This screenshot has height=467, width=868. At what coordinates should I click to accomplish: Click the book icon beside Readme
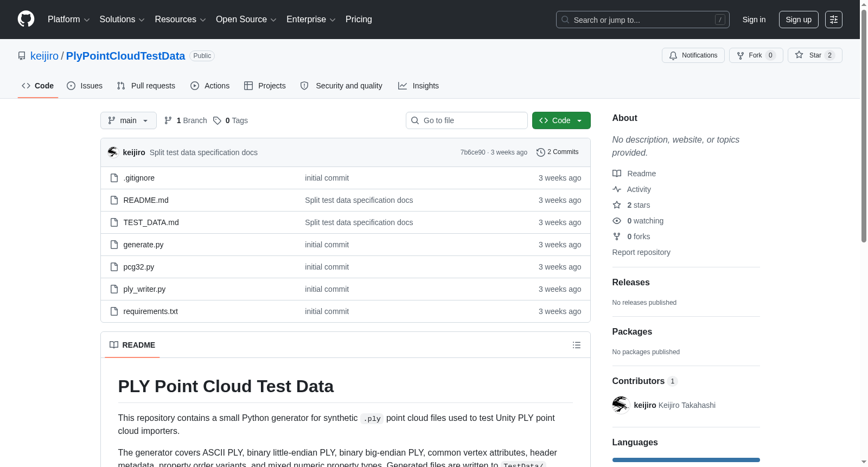click(617, 174)
